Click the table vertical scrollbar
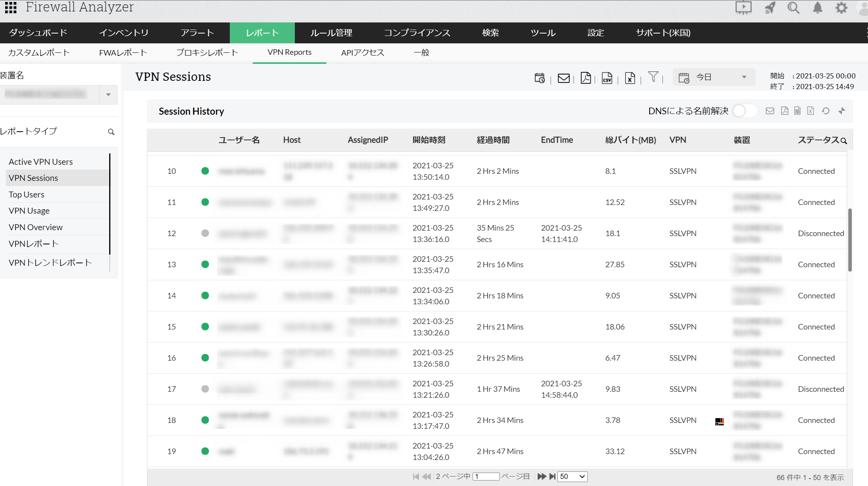Viewport: 868px width, 486px height. click(850, 240)
